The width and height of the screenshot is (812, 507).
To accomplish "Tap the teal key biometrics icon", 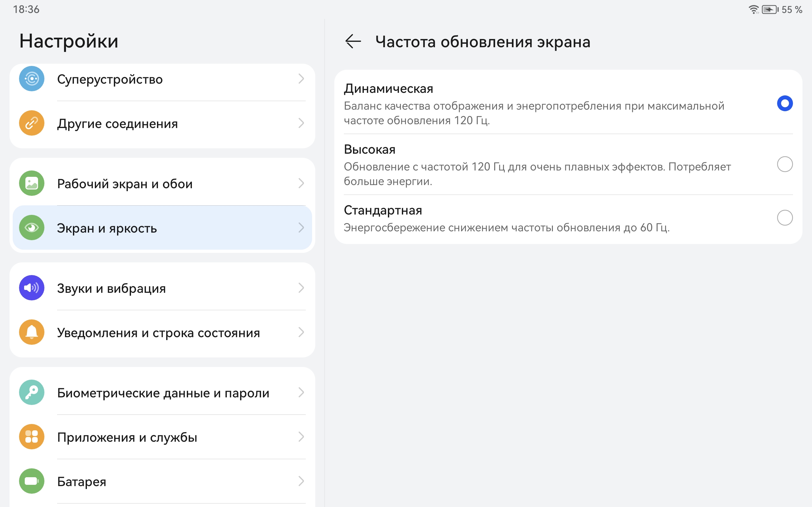I will [31, 392].
